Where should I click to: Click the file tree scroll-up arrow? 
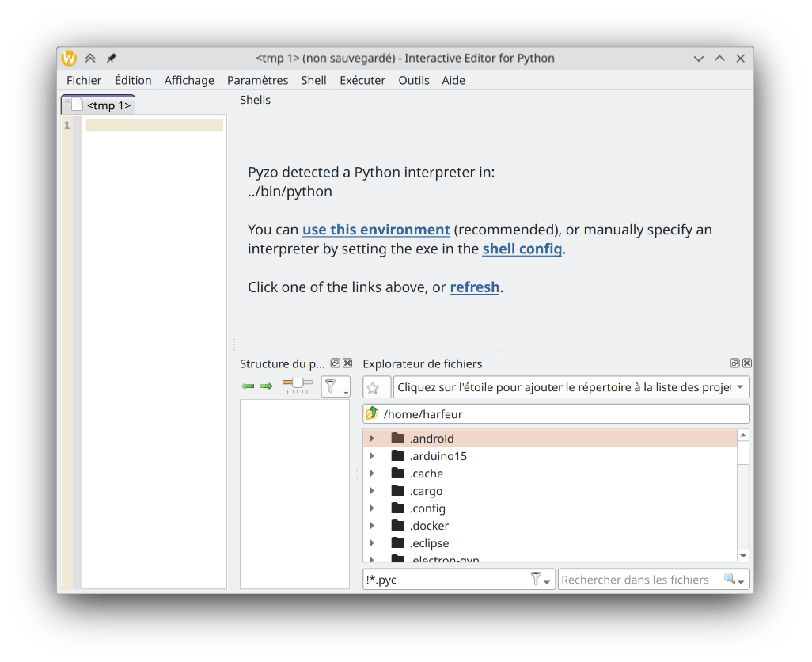pyautogui.click(x=743, y=435)
